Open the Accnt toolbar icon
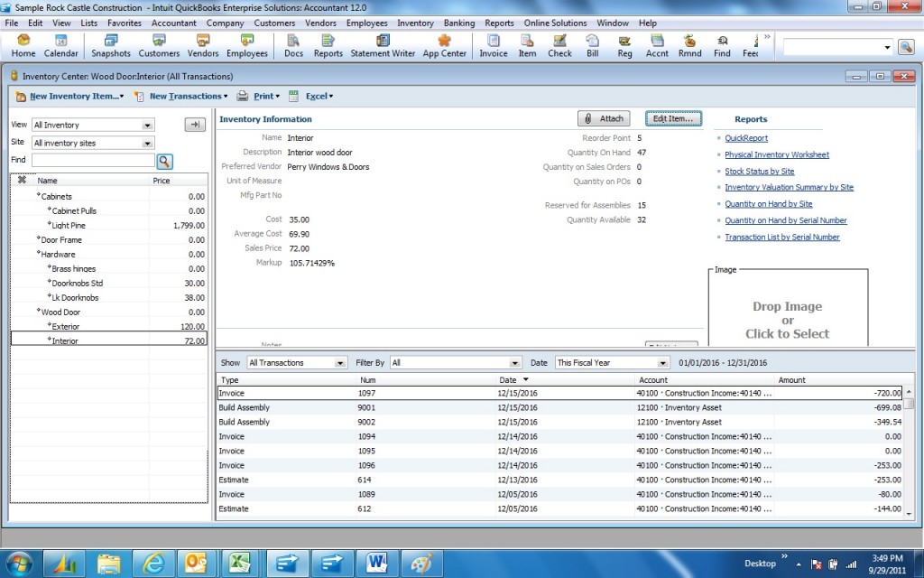 tap(657, 45)
